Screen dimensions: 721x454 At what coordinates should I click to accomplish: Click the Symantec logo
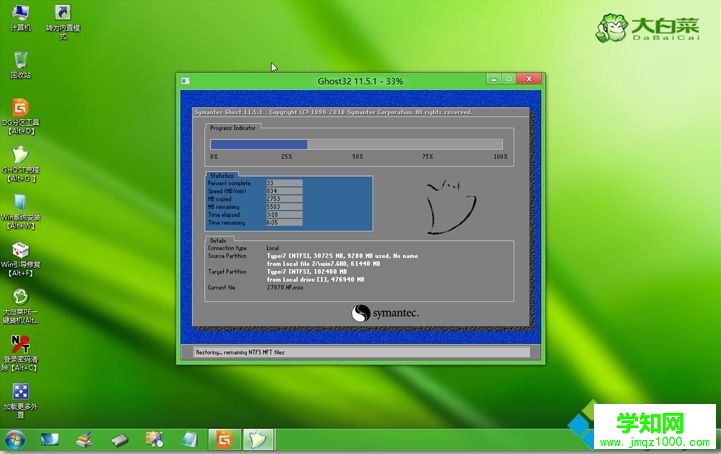(385, 313)
